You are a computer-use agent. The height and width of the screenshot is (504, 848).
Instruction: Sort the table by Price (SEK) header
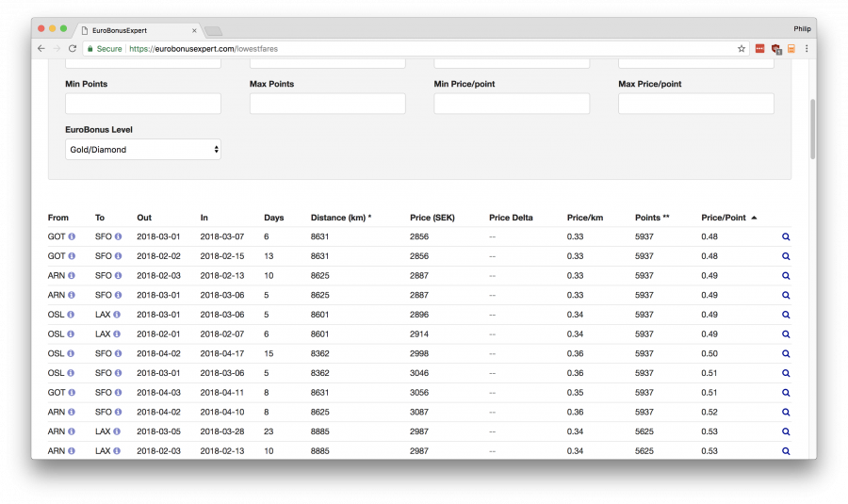click(x=432, y=218)
